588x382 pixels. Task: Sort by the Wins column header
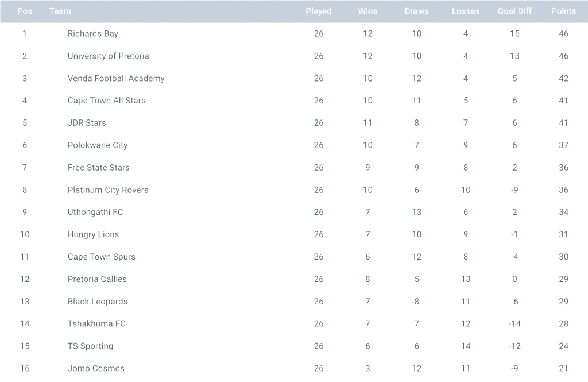[x=367, y=11]
